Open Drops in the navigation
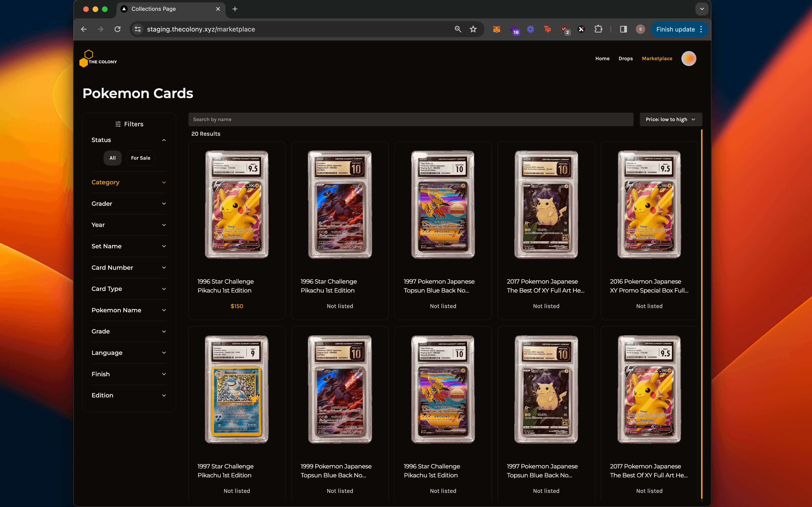 [625, 59]
